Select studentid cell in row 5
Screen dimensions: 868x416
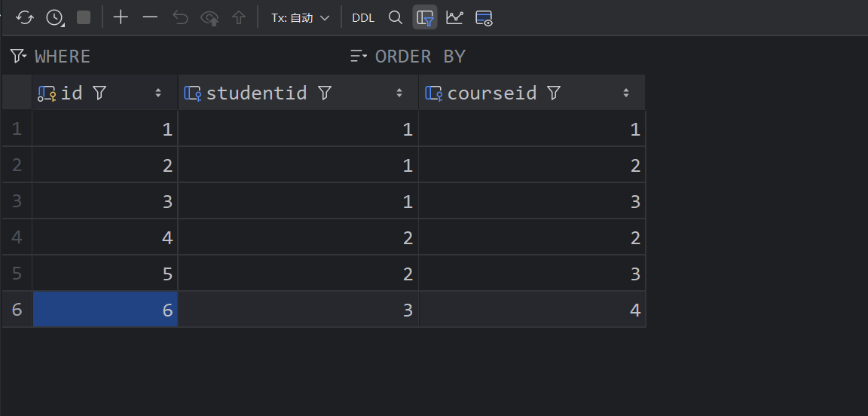298,273
